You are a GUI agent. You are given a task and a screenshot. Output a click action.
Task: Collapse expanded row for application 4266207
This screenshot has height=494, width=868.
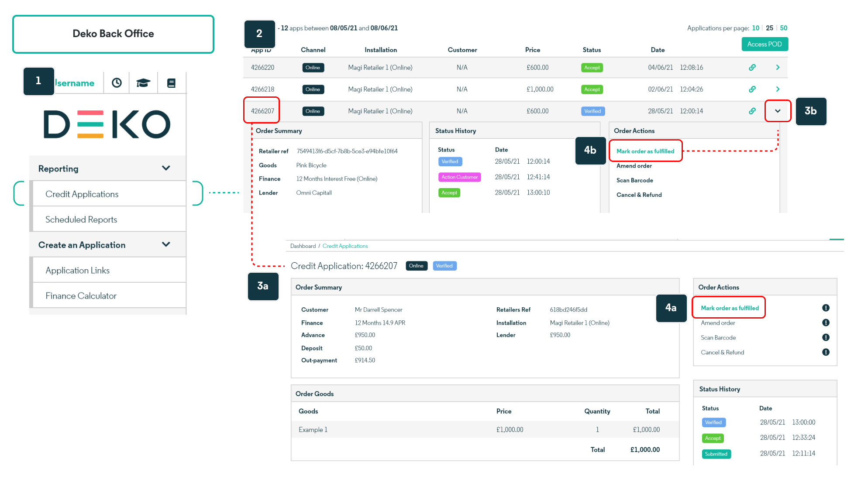tap(778, 111)
